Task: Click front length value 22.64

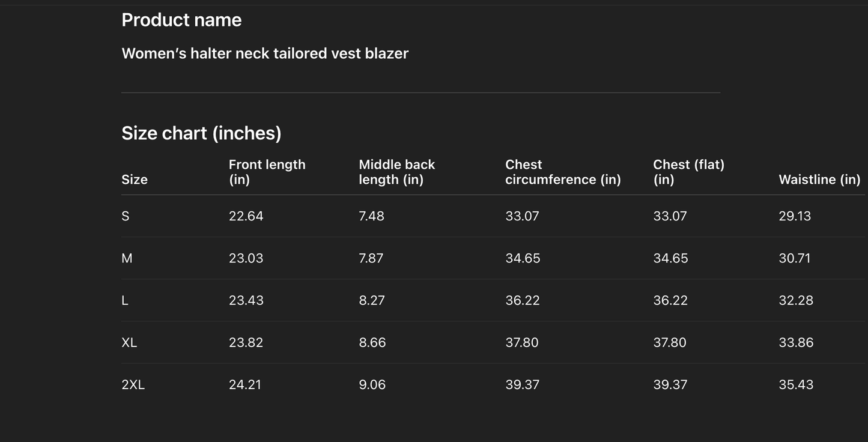Action: point(246,216)
